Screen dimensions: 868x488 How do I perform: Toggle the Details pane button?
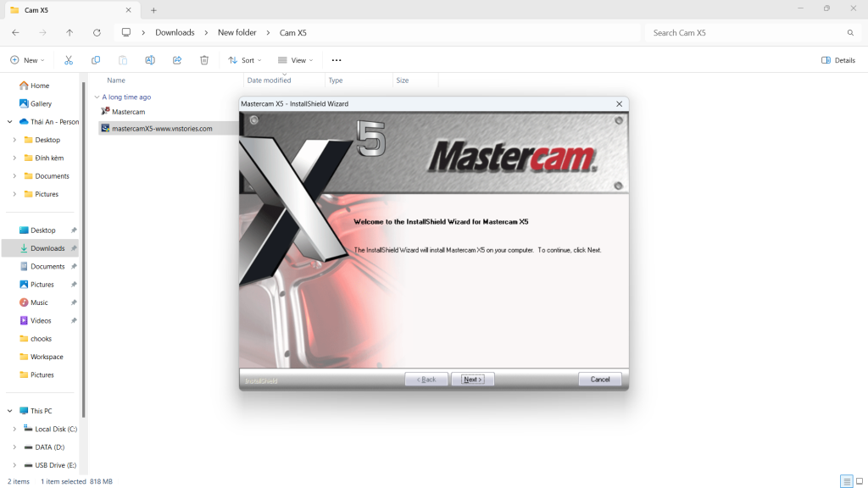click(x=838, y=60)
